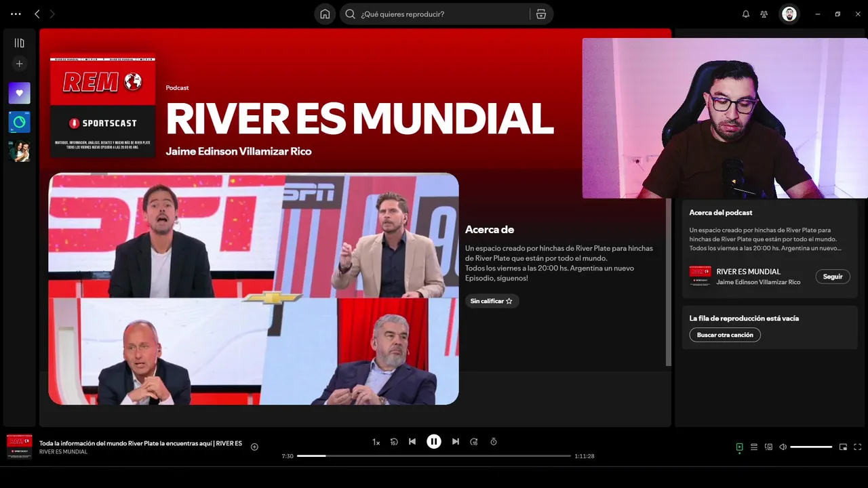Viewport: 868px width, 488px height.
Task: Skip to previous track
Action: click(x=412, y=442)
